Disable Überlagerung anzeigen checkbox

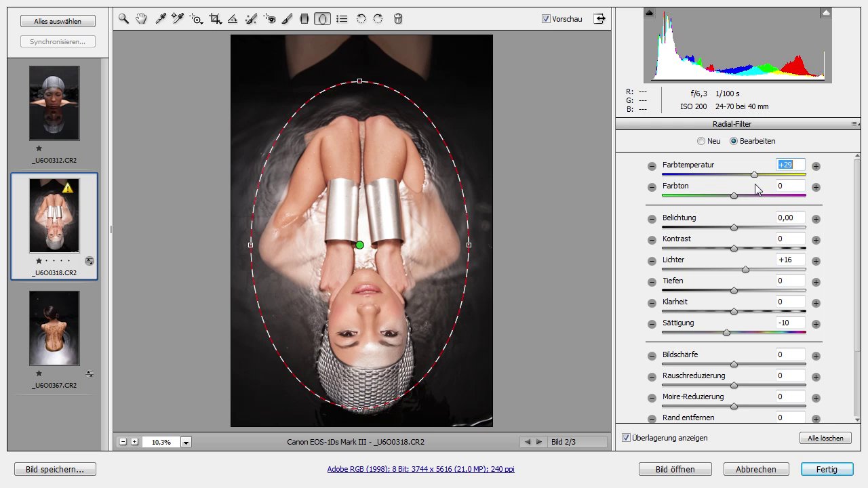tap(626, 438)
